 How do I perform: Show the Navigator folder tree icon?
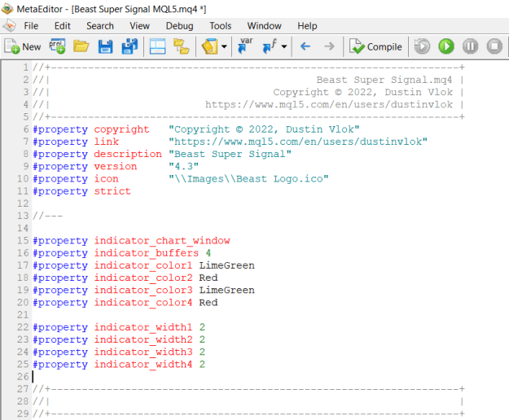click(x=181, y=46)
